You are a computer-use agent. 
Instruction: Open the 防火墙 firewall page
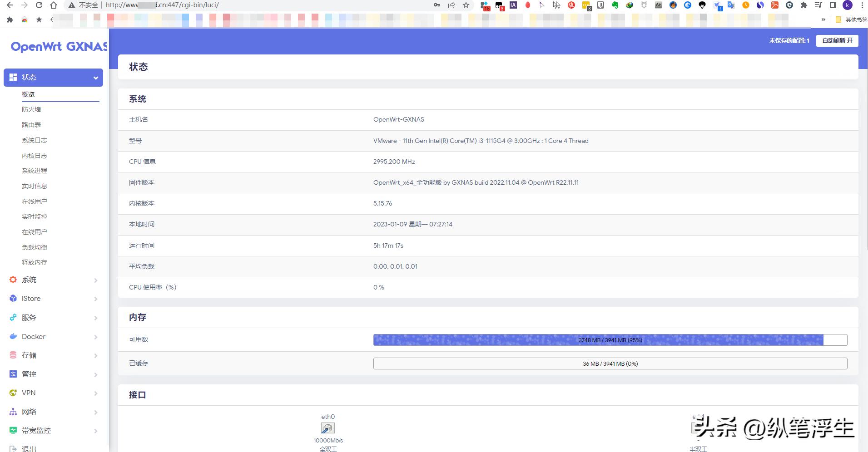[31, 109]
